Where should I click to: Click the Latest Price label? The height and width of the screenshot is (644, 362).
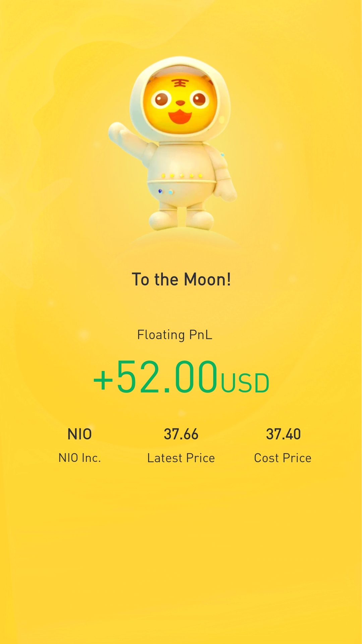(x=181, y=458)
